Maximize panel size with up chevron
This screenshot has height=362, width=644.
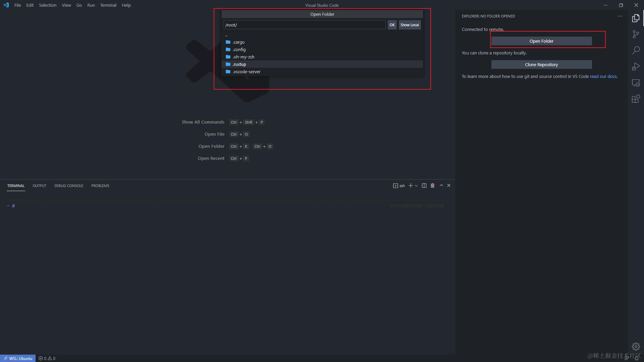(x=441, y=185)
